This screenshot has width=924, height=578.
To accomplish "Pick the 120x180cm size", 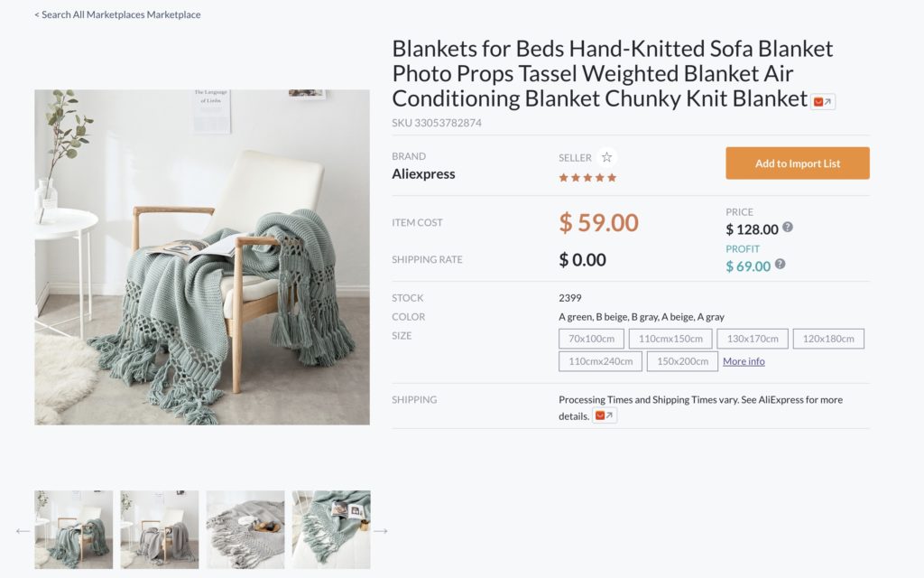I will click(828, 339).
